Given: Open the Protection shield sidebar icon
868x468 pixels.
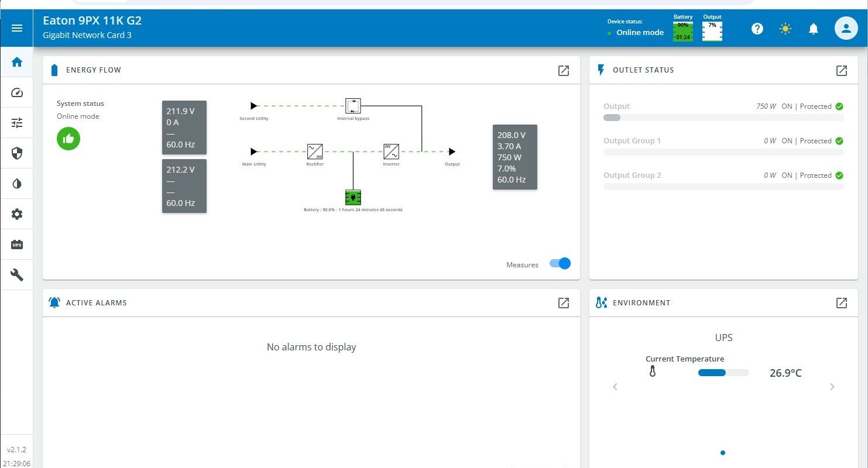Looking at the screenshot, I should coord(17,153).
